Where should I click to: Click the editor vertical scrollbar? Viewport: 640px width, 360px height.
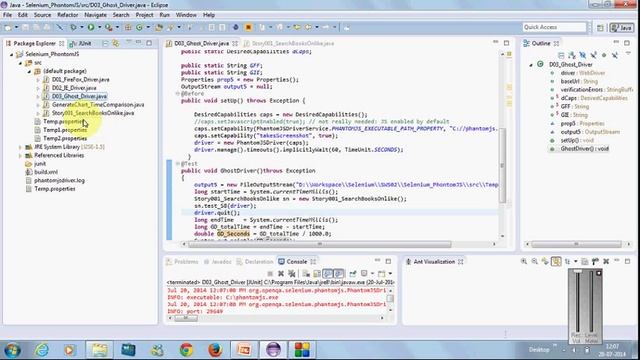502,165
